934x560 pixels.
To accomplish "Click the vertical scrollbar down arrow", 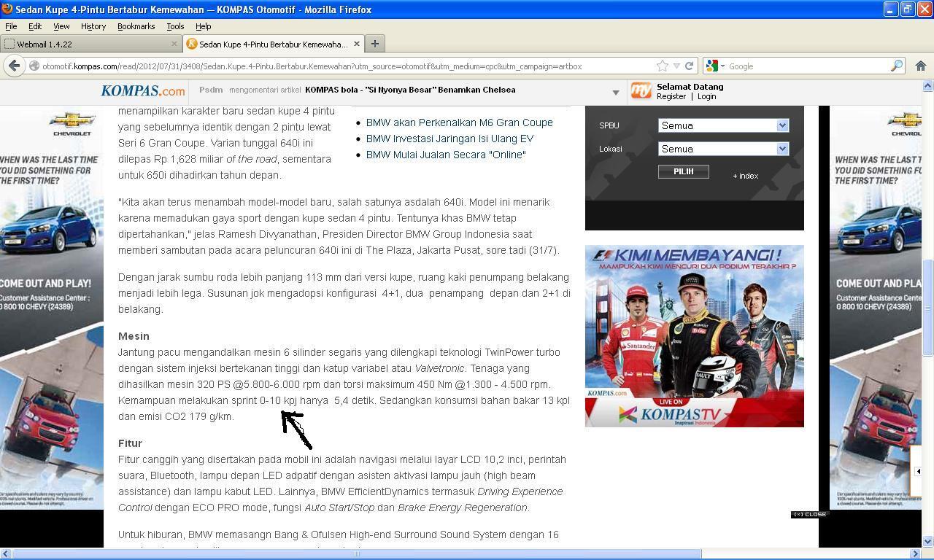I will (x=928, y=541).
